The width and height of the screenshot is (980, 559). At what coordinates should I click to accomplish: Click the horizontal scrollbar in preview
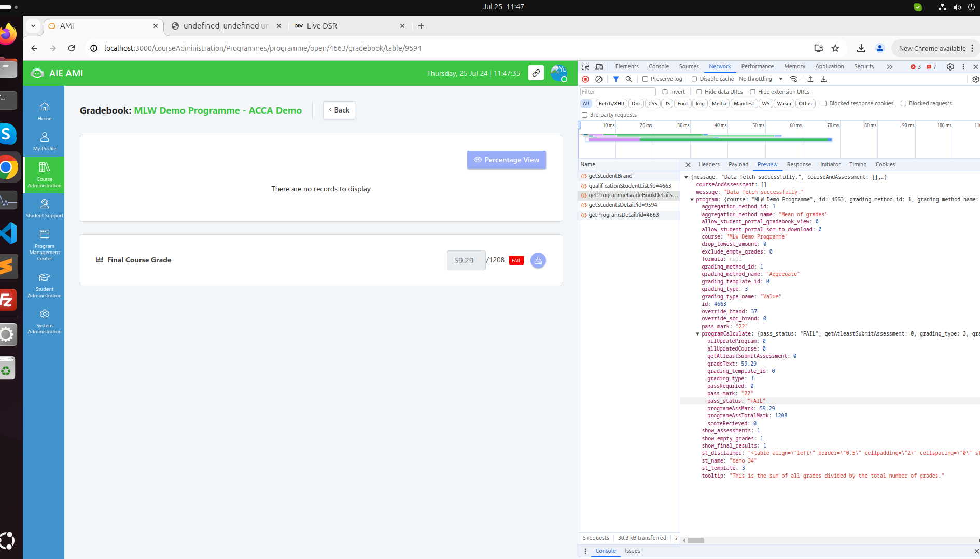click(695, 541)
